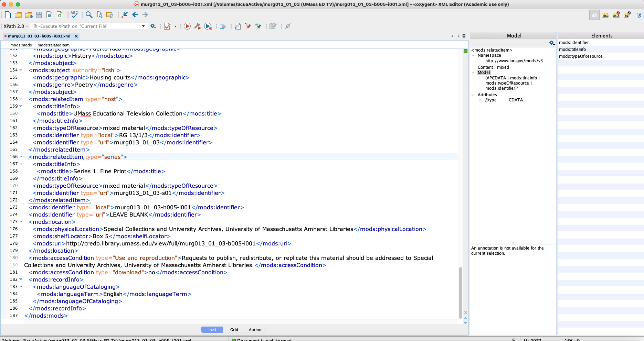Screen dimensions: 644x341
Task: Open Configure Transformation Scenarios wrench icon
Action: tap(198, 26)
